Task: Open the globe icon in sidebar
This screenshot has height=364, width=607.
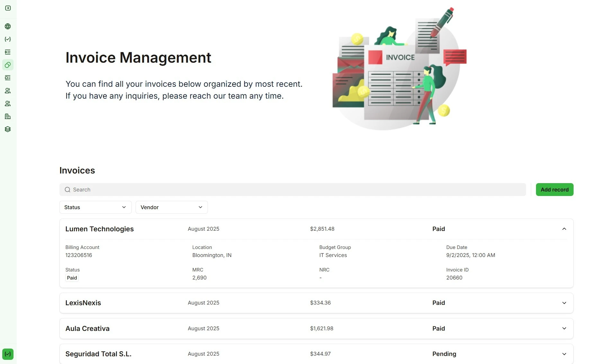Action: [8, 26]
